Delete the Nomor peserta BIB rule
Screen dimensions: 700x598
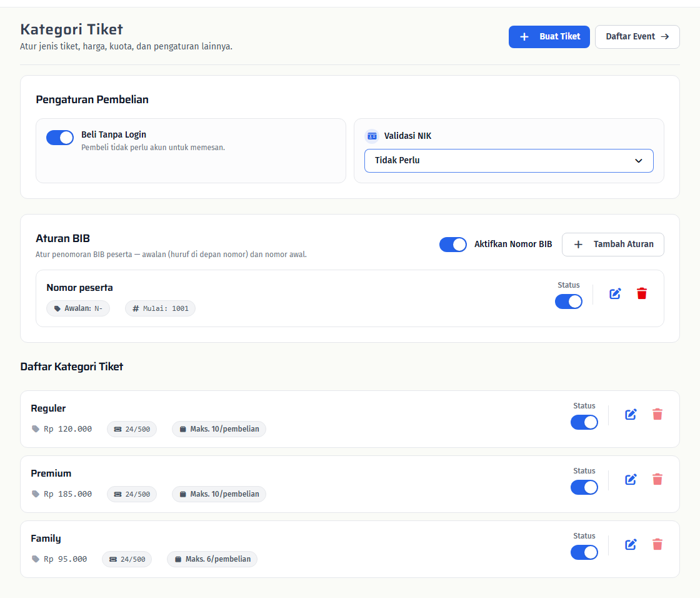tap(642, 293)
